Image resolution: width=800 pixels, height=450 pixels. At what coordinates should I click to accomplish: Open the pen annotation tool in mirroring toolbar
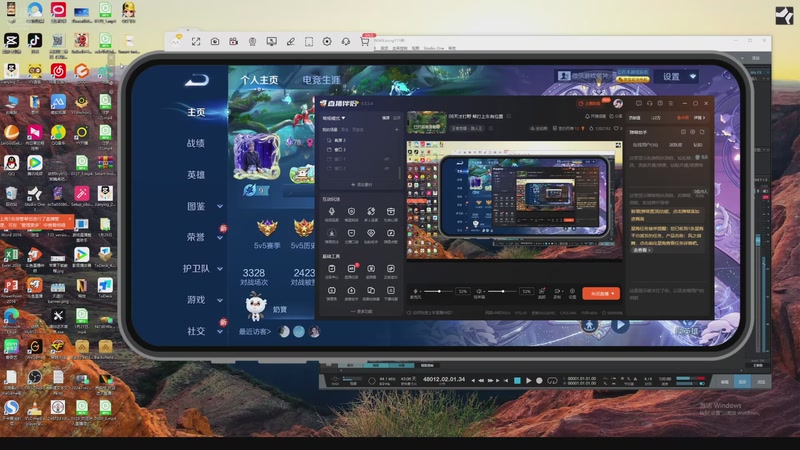point(290,42)
